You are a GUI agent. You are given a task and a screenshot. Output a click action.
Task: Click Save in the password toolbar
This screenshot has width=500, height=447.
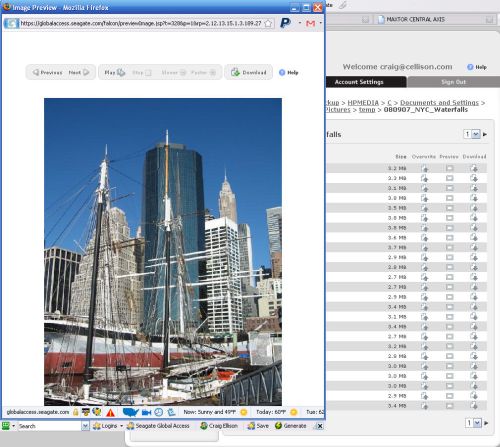point(258,426)
